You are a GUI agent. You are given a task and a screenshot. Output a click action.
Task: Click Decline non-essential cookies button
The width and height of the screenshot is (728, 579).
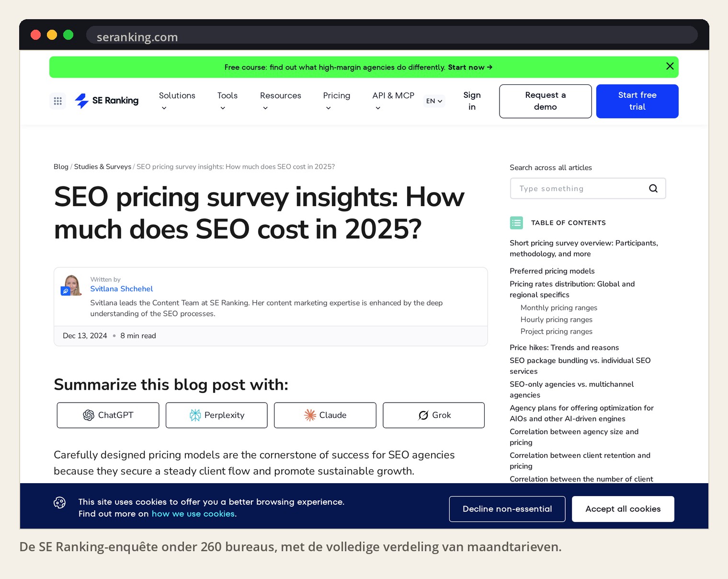coord(507,509)
